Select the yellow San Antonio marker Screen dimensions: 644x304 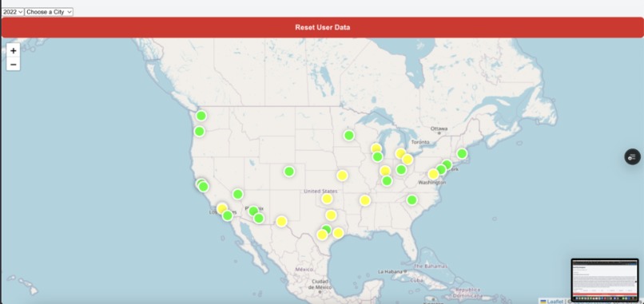tap(323, 235)
